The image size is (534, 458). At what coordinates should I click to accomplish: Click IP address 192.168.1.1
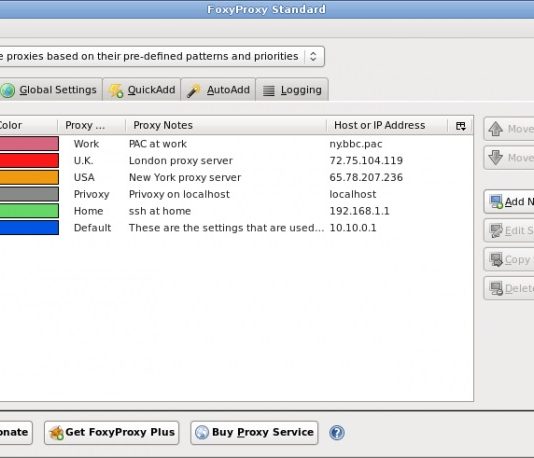tap(359, 211)
